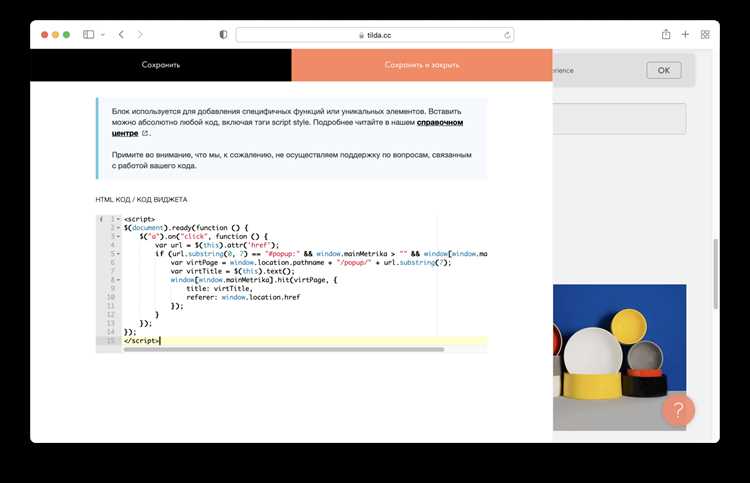Click the orange Сохранить и закрыть button
Viewport: 750px width, 483px height.
coord(422,65)
